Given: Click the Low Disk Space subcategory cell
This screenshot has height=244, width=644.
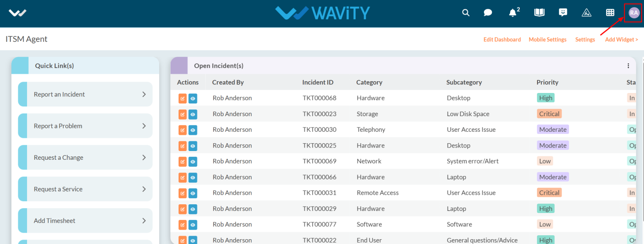Looking at the screenshot, I should click(468, 114).
